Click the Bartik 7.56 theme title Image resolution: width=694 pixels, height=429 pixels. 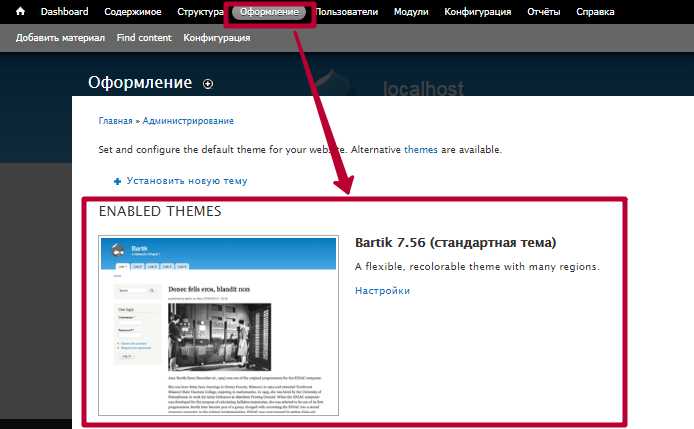[x=455, y=243]
